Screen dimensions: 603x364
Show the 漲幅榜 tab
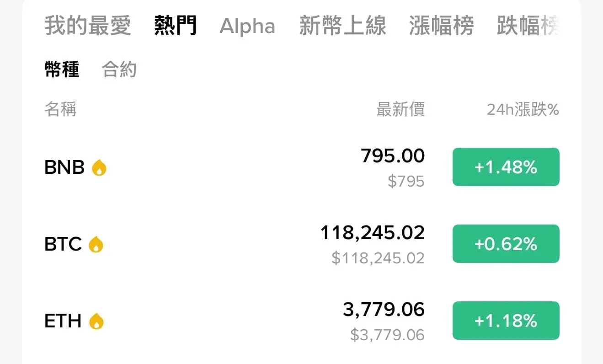441,26
